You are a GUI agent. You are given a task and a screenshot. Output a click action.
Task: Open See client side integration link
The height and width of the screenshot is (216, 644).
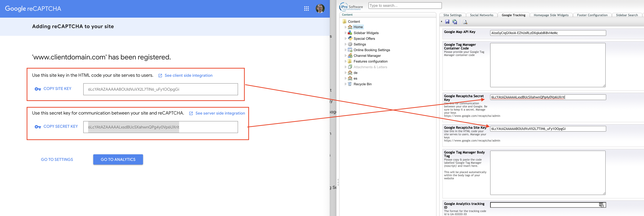(188, 75)
